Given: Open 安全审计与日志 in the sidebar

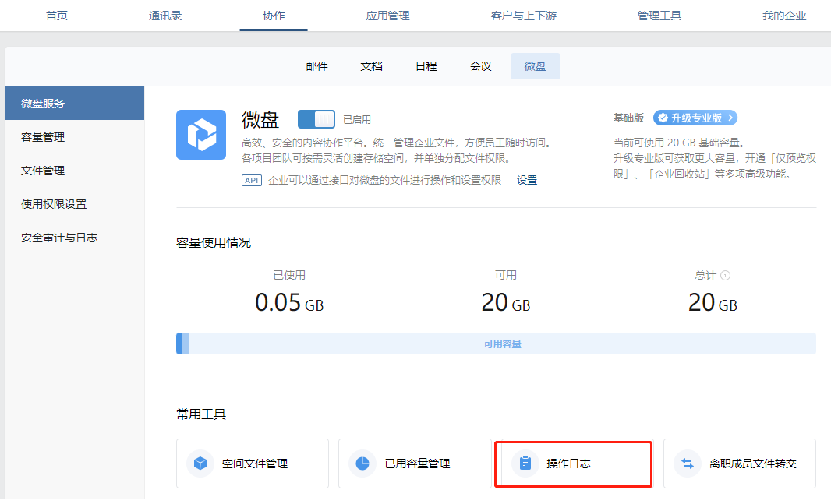Looking at the screenshot, I should coord(59,238).
